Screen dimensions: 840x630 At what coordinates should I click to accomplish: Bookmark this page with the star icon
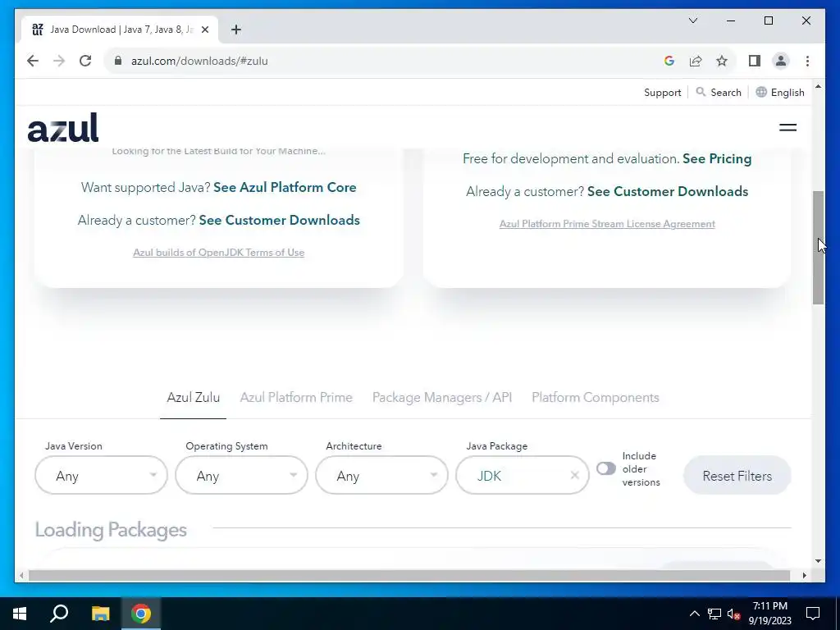tap(722, 61)
